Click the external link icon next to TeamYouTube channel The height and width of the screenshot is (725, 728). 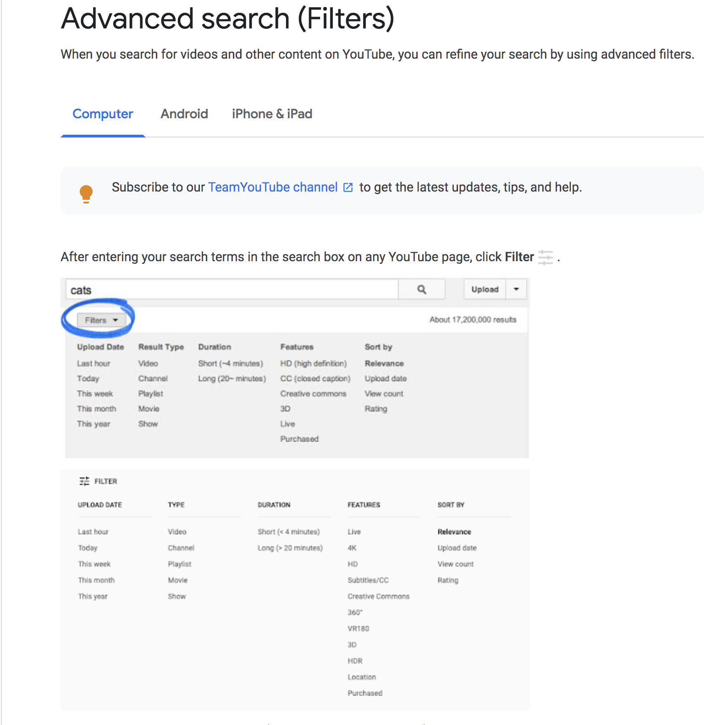click(347, 187)
